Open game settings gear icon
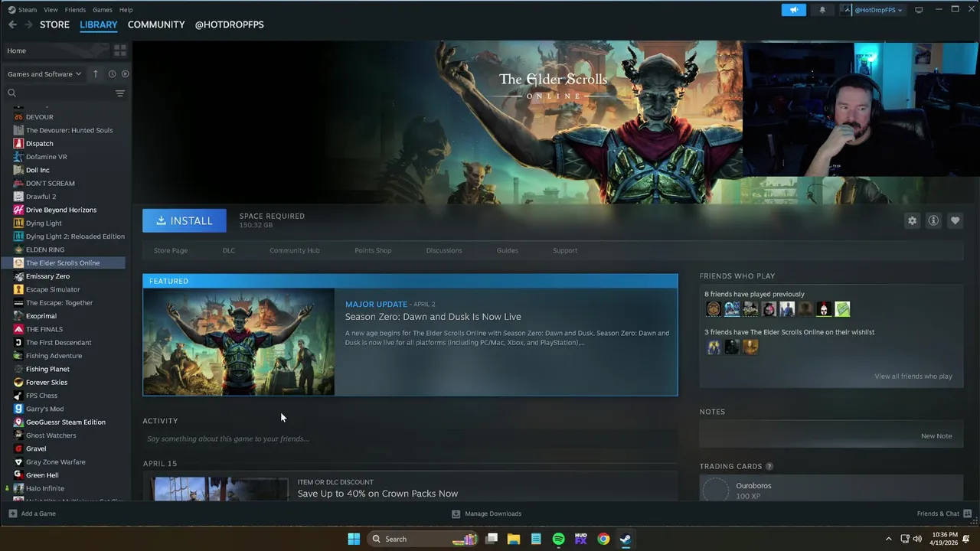Screen dimensions: 980x551 pos(912,220)
